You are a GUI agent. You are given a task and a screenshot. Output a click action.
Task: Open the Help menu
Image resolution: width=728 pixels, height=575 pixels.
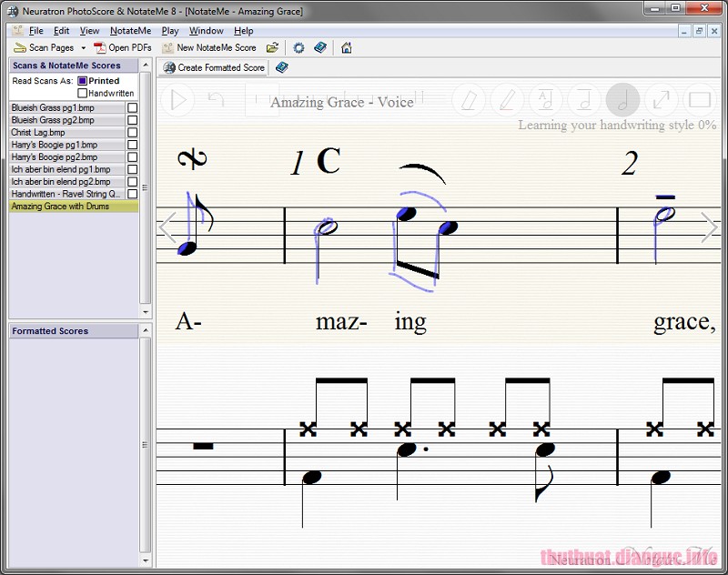243,31
